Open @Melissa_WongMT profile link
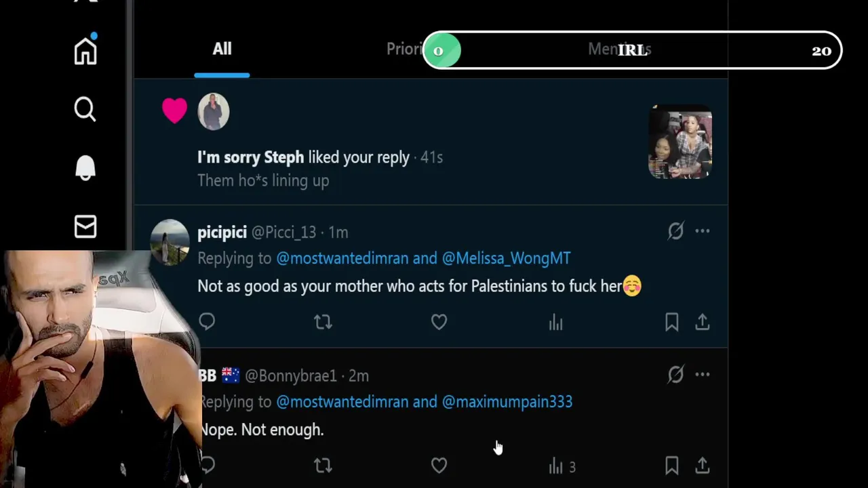 (506, 258)
